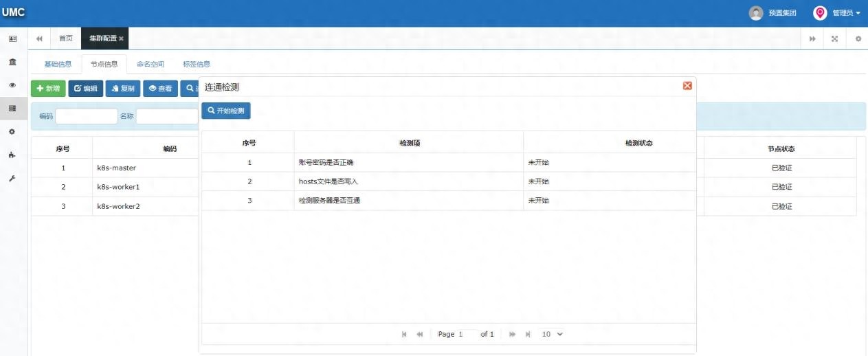The height and width of the screenshot is (356, 868).
Task: Click 已验证 status for k8s-worker2
Action: tap(782, 206)
